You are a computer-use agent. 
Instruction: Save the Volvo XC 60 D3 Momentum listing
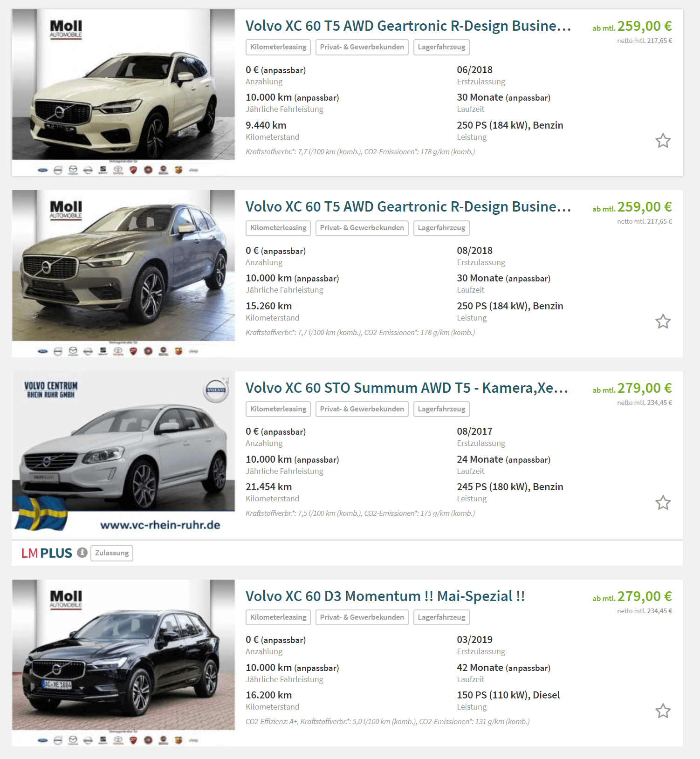pyautogui.click(x=663, y=711)
